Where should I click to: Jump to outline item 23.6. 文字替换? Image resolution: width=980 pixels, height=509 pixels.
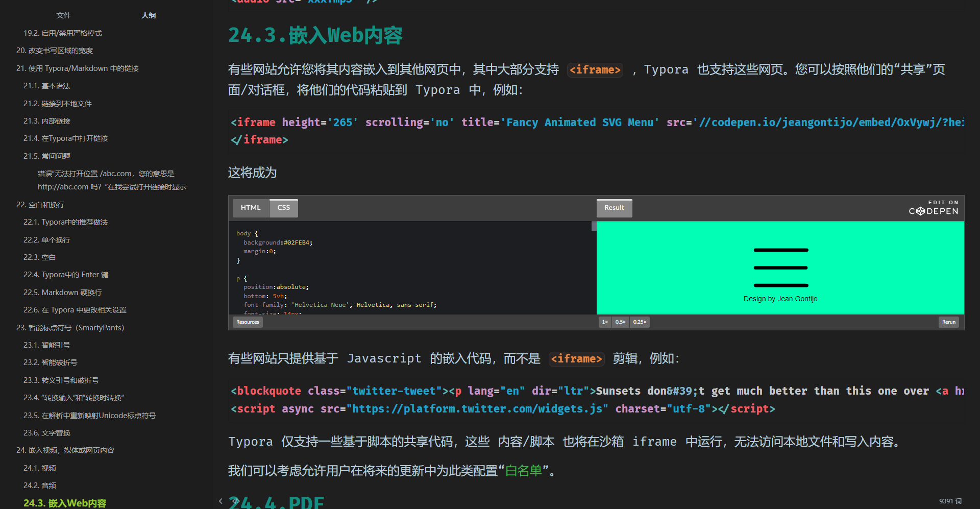(x=47, y=433)
